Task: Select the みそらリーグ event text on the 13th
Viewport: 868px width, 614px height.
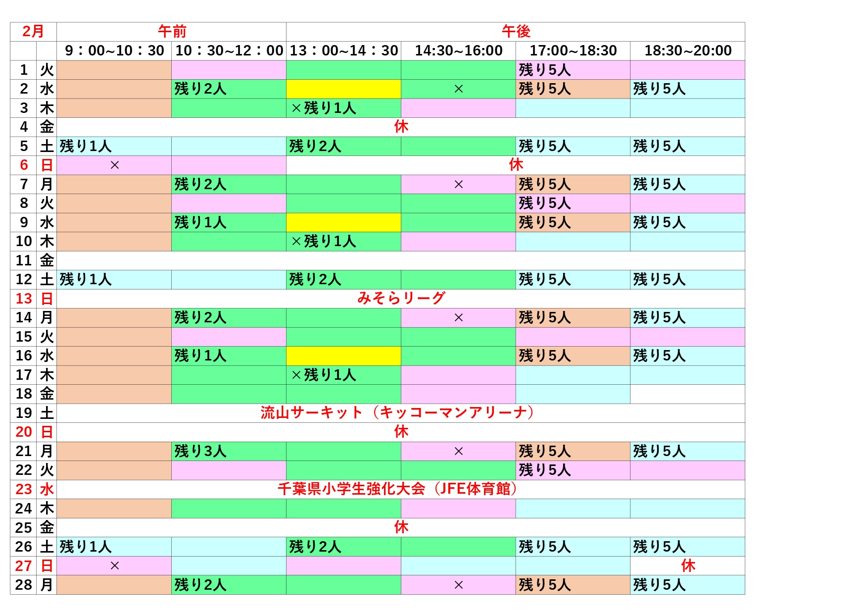Action: pyautogui.click(x=401, y=299)
